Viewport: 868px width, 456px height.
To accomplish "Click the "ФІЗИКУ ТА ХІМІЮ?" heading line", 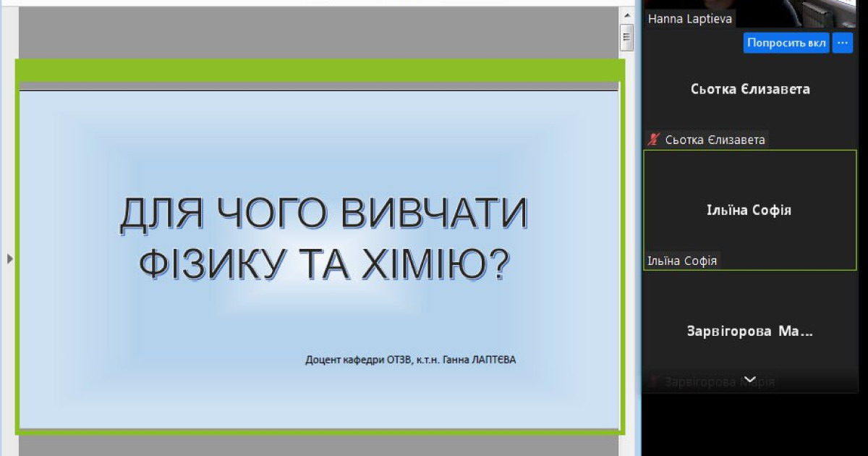I will coord(324,263).
